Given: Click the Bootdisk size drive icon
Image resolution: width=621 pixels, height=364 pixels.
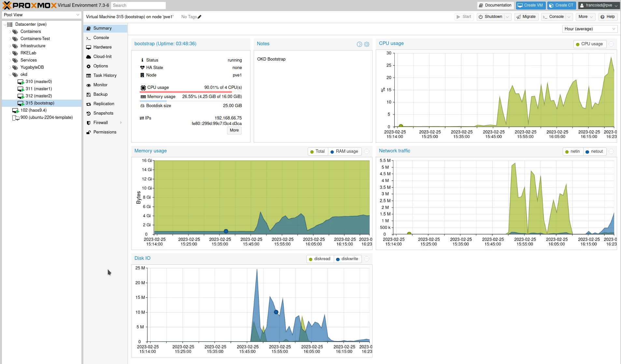Looking at the screenshot, I should 142,106.
